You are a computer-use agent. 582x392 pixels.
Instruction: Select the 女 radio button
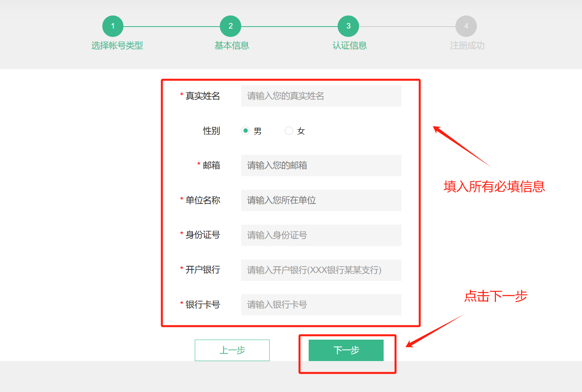[x=289, y=131]
